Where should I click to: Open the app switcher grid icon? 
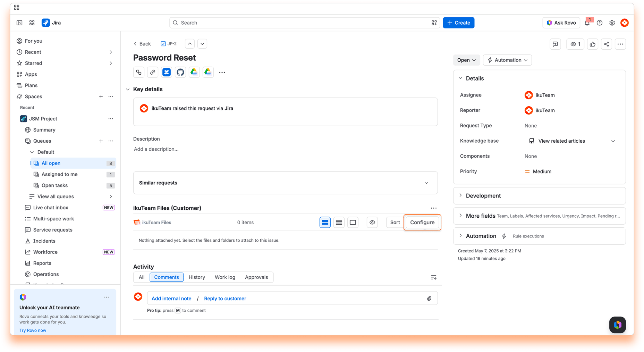[32, 23]
